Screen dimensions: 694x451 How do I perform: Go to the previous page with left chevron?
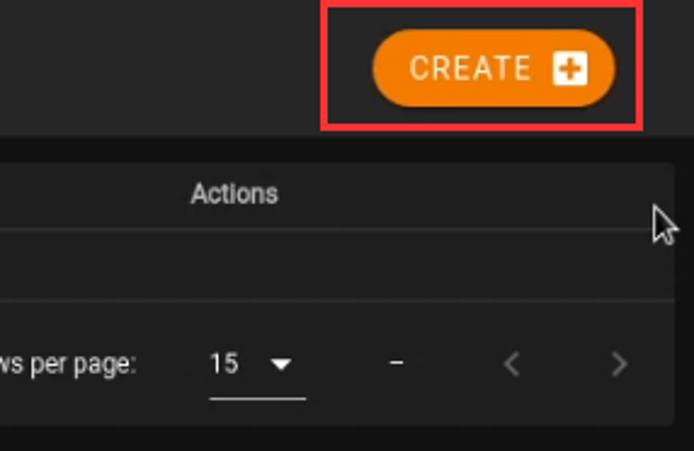click(512, 364)
